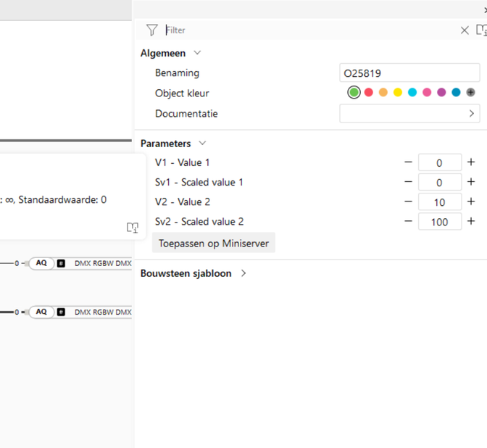
Task: Collapse the Algemeen section
Action: point(198,53)
